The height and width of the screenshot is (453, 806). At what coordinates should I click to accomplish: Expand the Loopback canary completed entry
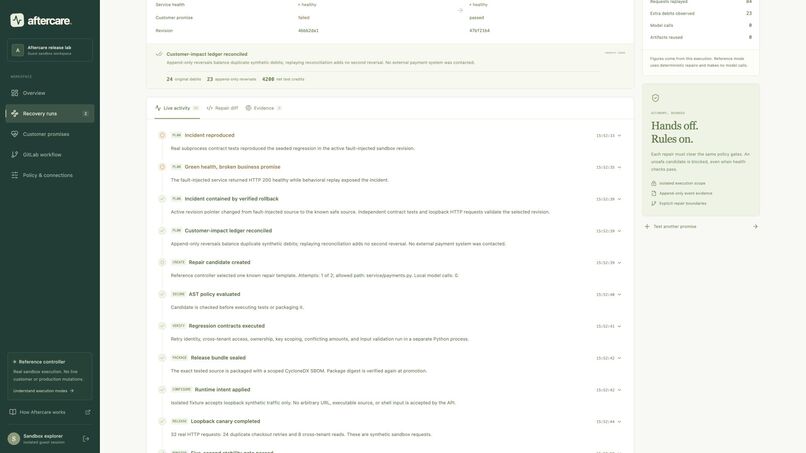point(619,422)
